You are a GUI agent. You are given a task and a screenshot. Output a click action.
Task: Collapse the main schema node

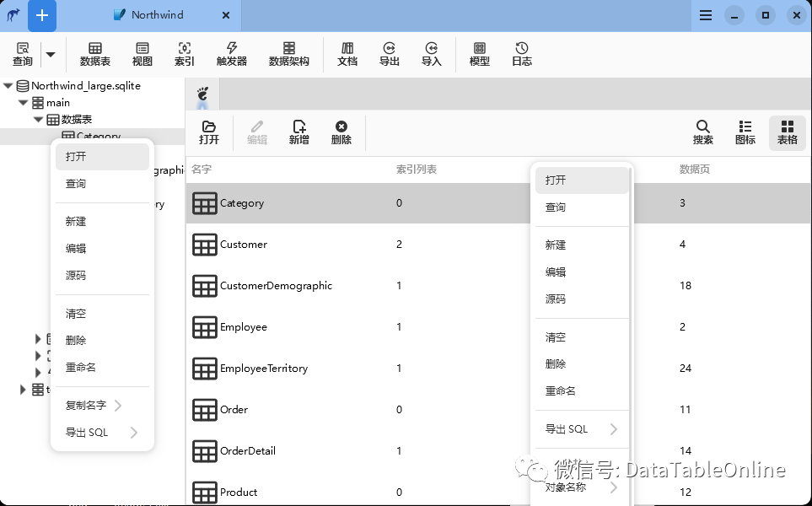click(x=24, y=103)
